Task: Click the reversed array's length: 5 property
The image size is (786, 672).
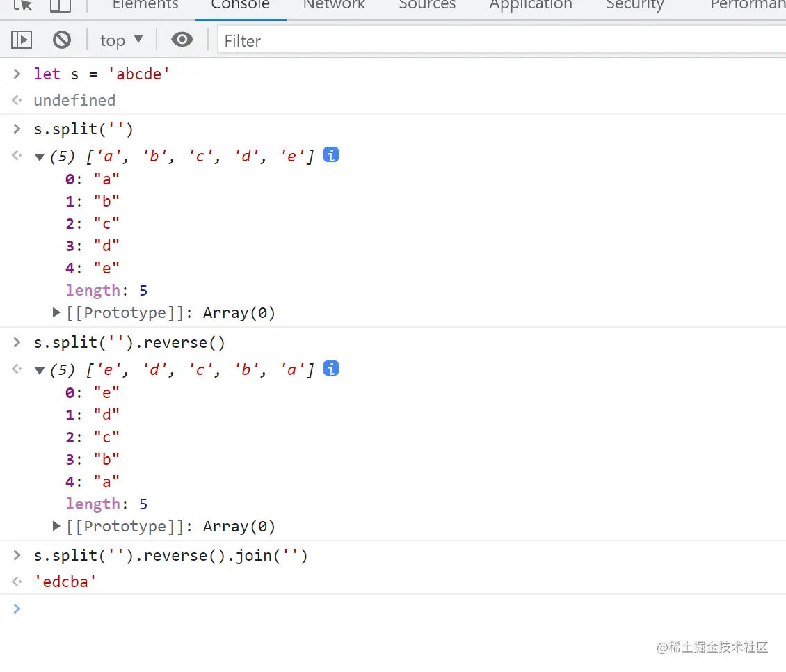Action: point(106,504)
